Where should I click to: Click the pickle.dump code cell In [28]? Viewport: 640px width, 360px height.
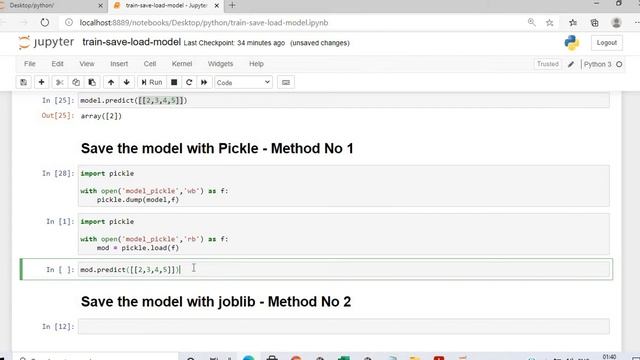coord(344,186)
